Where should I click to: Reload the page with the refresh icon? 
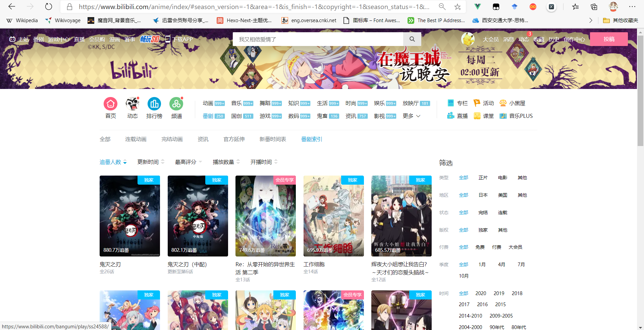coord(49,6)
